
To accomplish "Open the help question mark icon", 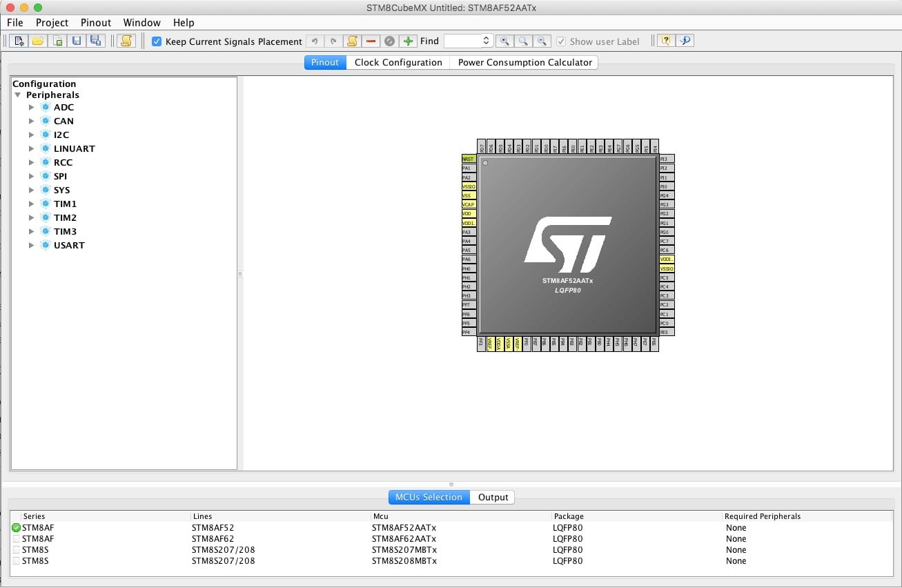I will (x=665, y=41).
